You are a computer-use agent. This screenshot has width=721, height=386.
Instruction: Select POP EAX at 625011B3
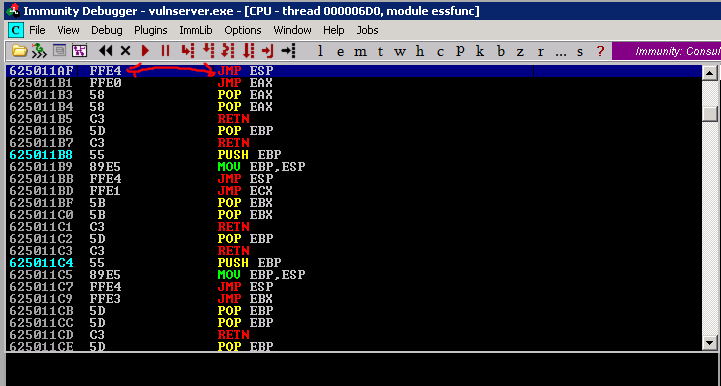245,95
